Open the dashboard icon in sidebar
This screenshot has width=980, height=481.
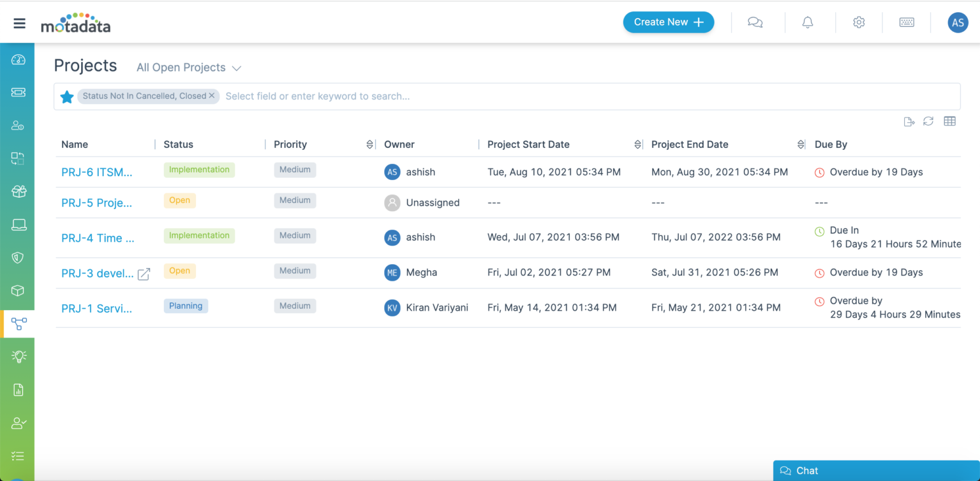[x=18, y=60]
